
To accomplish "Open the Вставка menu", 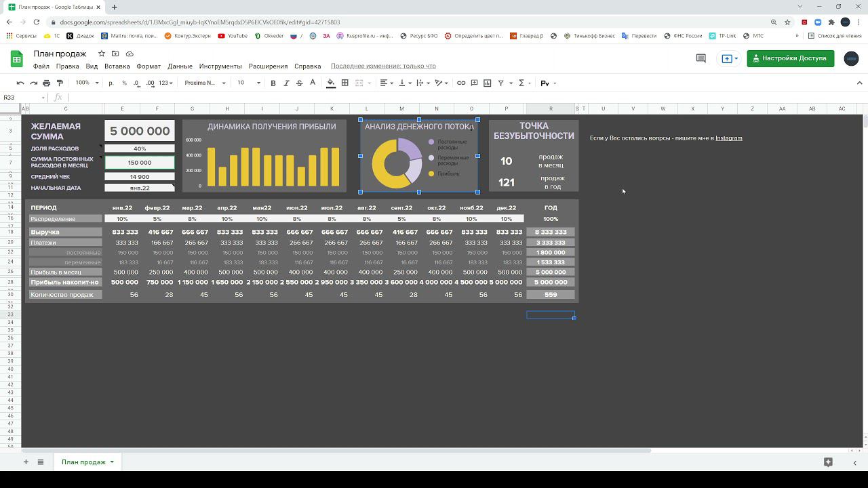I will click(x=117, y=66).
